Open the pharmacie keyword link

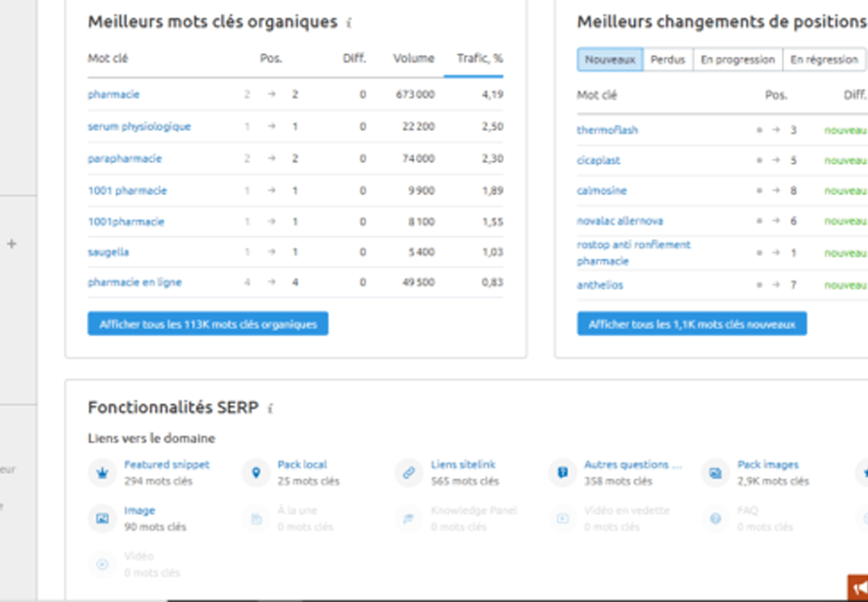[113, 94]
